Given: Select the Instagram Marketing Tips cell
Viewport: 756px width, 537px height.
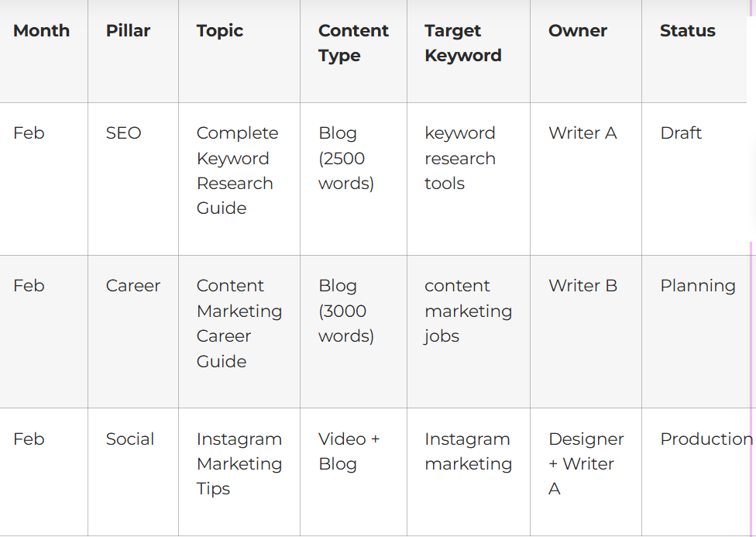Looking at the screenshot, I should 239,463.
